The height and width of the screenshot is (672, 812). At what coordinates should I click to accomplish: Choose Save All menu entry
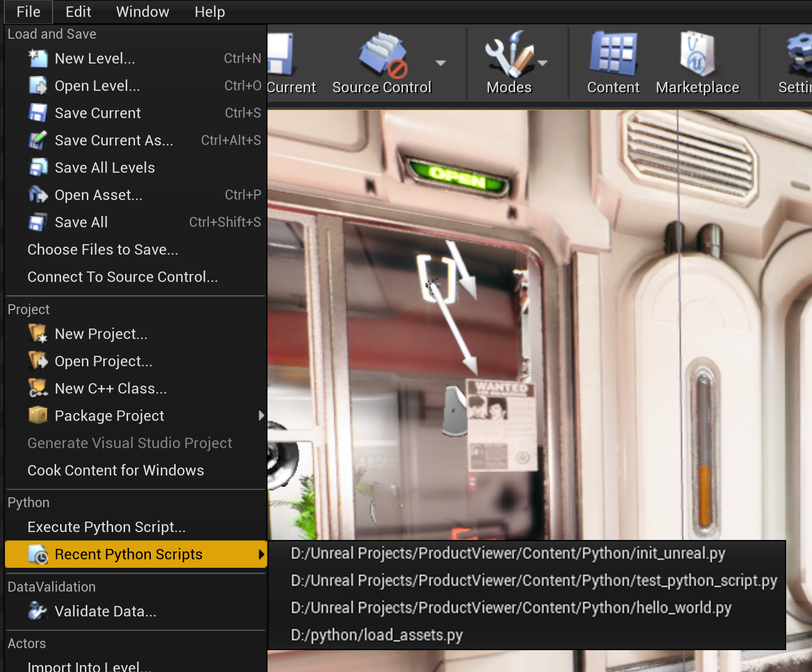(x=135, y=222)
